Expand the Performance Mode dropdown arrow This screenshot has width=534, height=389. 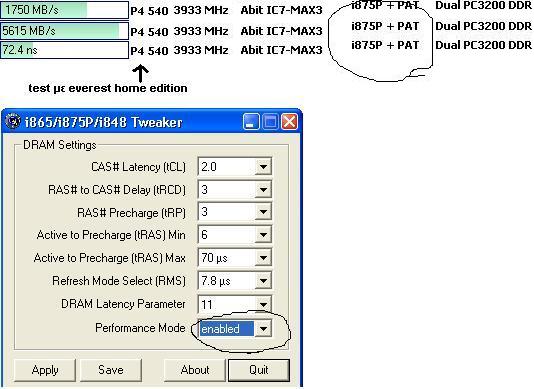263,329
